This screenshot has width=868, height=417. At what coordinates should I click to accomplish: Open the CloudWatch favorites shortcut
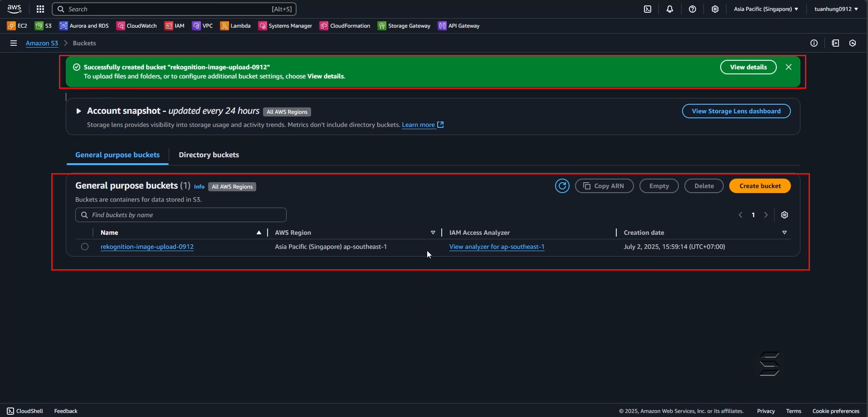click(x=137, y=26)
